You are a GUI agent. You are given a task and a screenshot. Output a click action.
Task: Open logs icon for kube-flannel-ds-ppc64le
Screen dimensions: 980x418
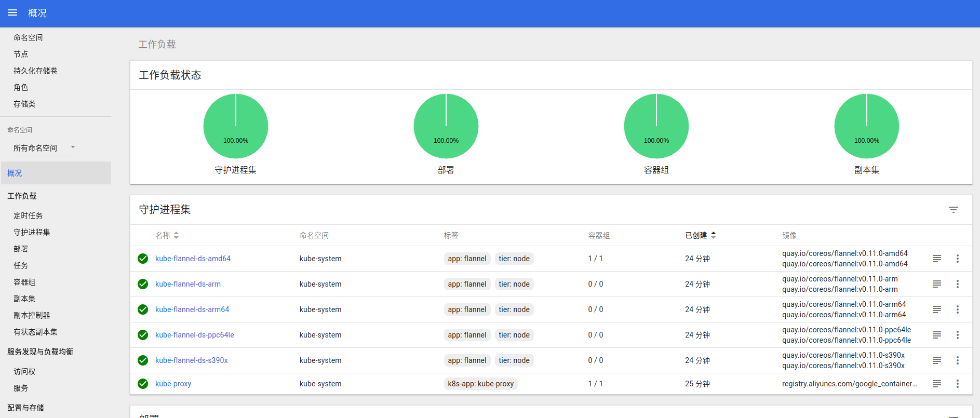coord(937,335)
